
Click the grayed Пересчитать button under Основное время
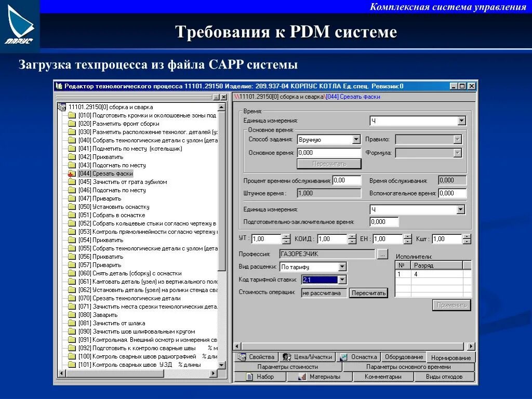329,164
